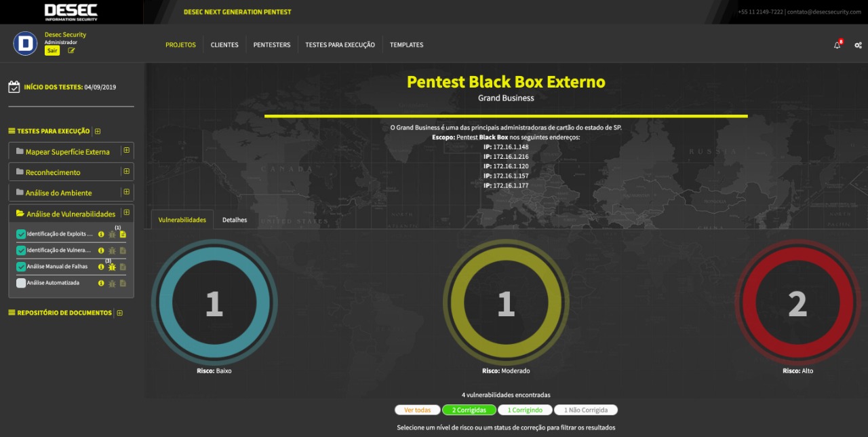
Task: Click the edit profile pencil icon
Action: [x=71, y=50]
